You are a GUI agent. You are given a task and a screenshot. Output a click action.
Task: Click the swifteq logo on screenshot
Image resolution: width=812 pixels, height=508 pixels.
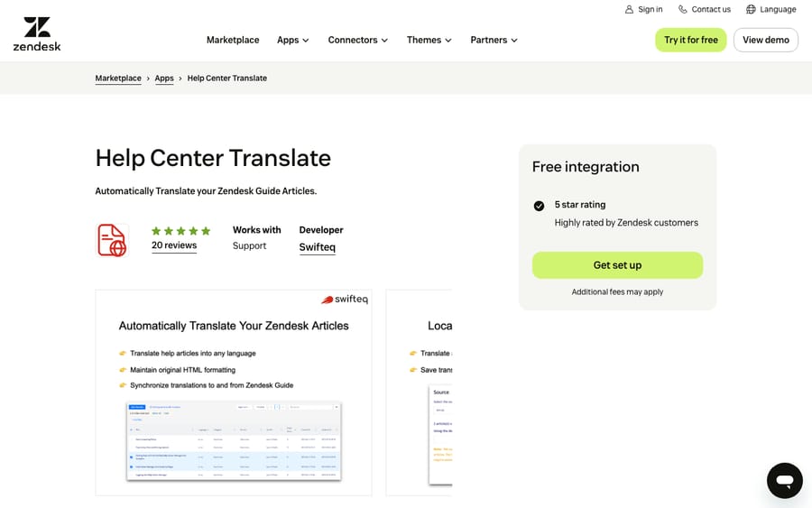pos(345,300)
